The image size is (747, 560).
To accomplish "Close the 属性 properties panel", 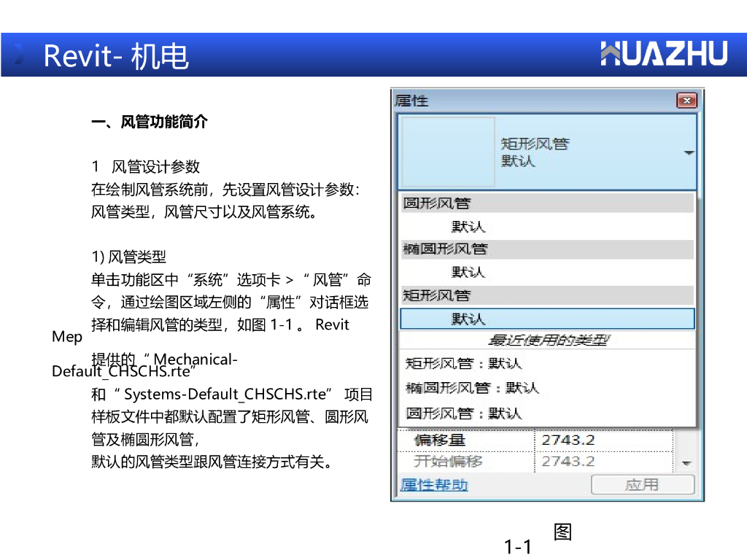I will click(x=686, y=101).
